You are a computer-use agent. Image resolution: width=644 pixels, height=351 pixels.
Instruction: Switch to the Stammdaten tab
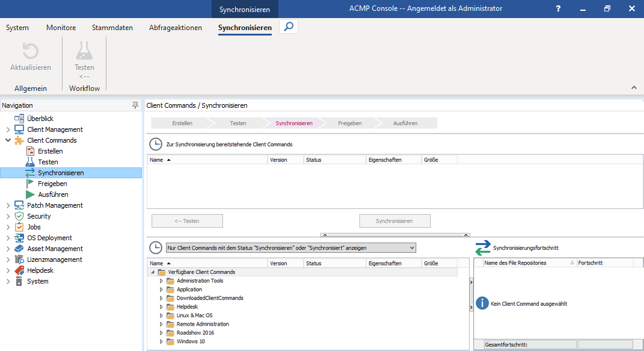112,27
